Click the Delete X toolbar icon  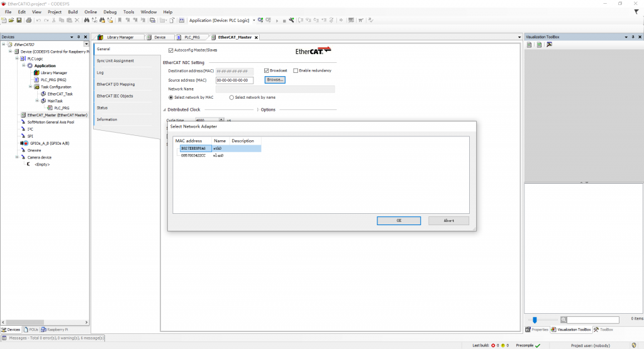pyautogui.click(x=77, y=20)
